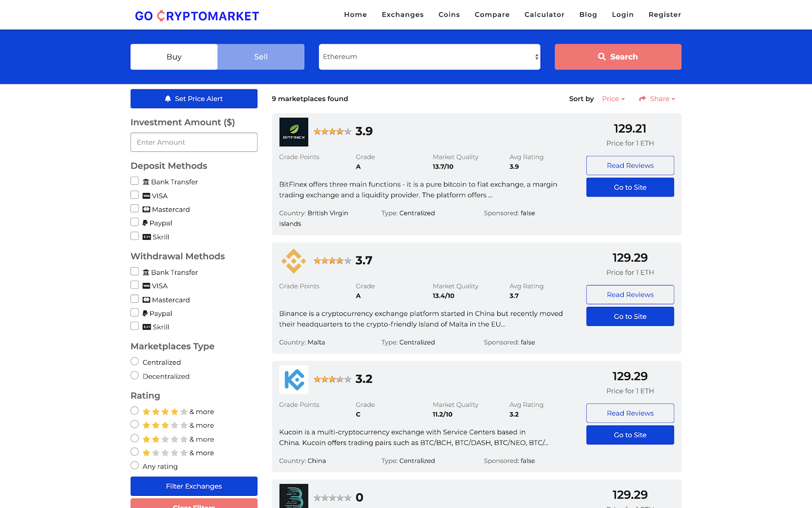Viewport: 812px width, 508px height.
Task: Click the bank icon under Deposit Methods
Action: [x=146, y=182]
